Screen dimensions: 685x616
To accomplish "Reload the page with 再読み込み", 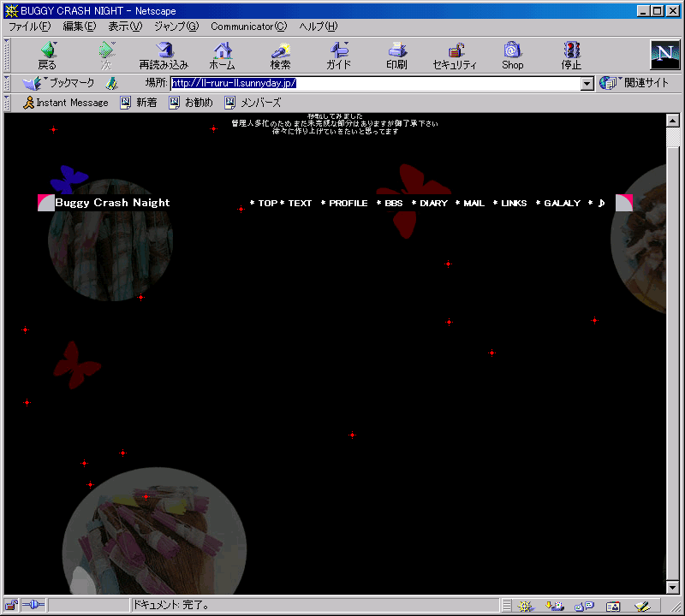I will [x=164, y=56].
